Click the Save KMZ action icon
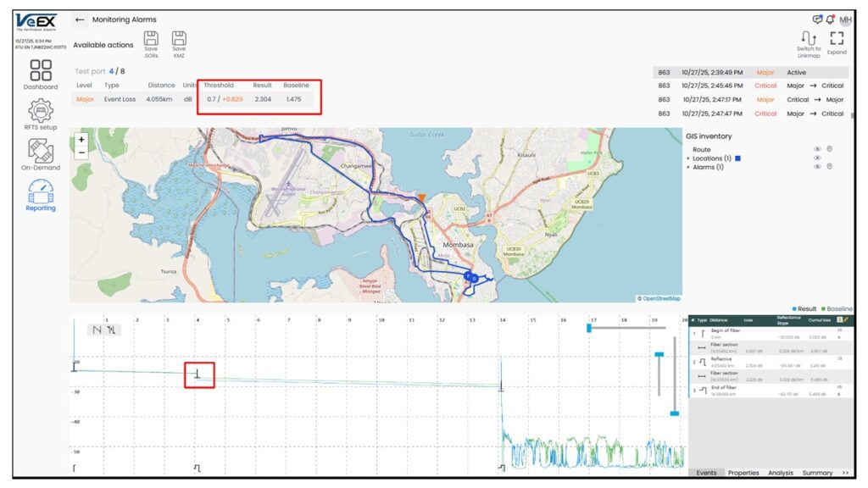868x488 pixels. pyautogui.click(x=180, y=38)
